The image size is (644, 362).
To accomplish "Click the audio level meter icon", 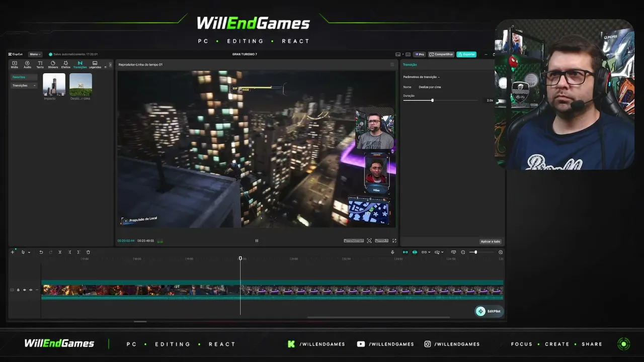I will [x=160, y=241].
